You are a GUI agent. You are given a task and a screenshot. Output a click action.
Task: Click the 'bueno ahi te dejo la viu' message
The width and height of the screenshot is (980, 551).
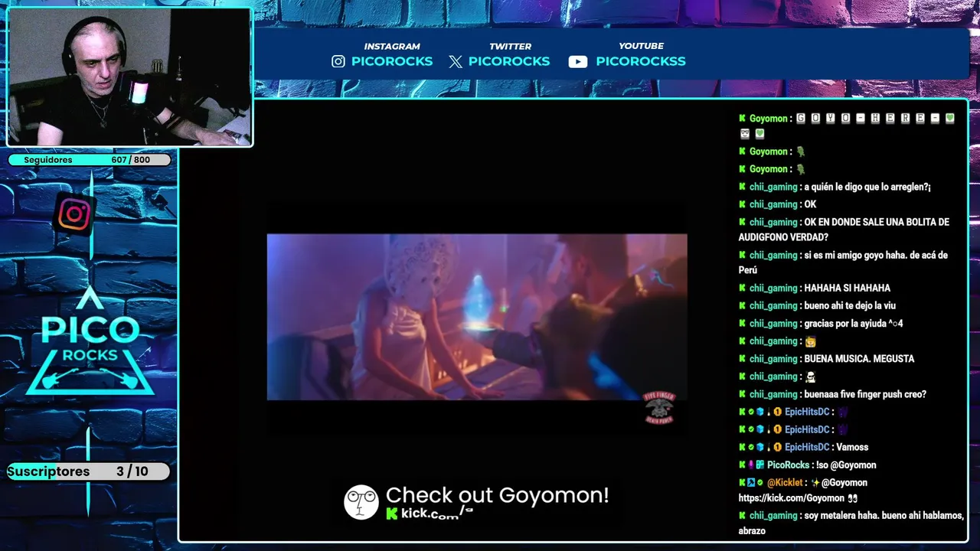tap(850, 306)
